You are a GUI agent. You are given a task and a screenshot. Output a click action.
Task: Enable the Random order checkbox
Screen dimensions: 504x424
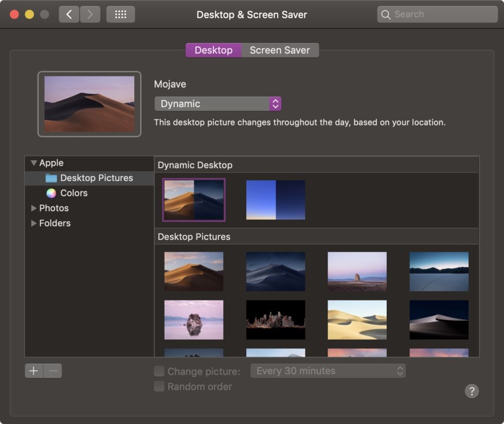(x=159, y=386)
